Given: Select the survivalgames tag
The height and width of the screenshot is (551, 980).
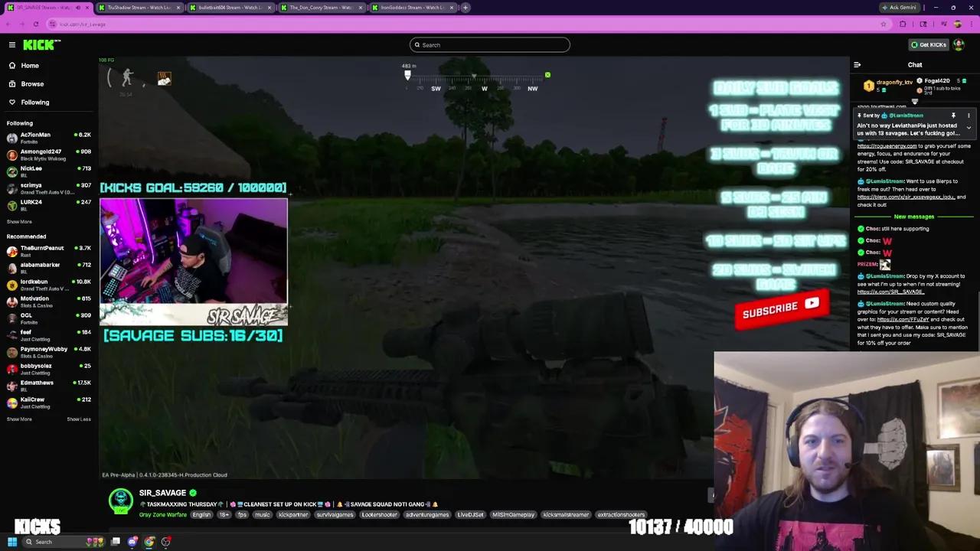Looking at the screenshot, I should [335, 515].
